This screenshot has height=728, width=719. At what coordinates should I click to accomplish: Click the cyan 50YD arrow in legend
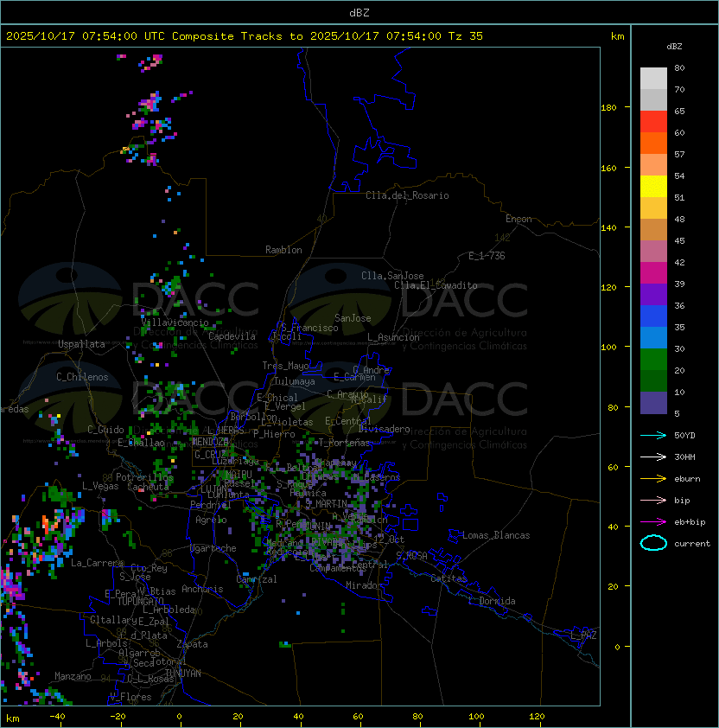[x=653, y=436]
